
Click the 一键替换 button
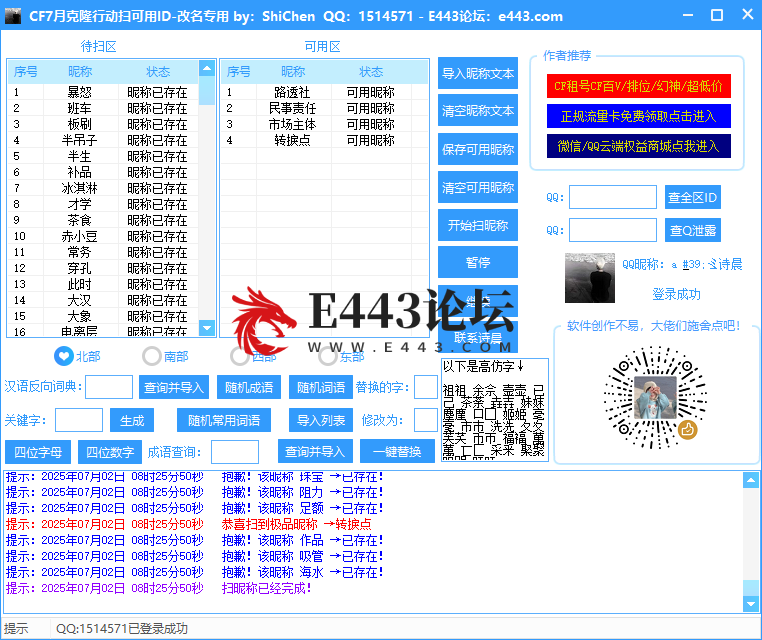coord(397,451)
